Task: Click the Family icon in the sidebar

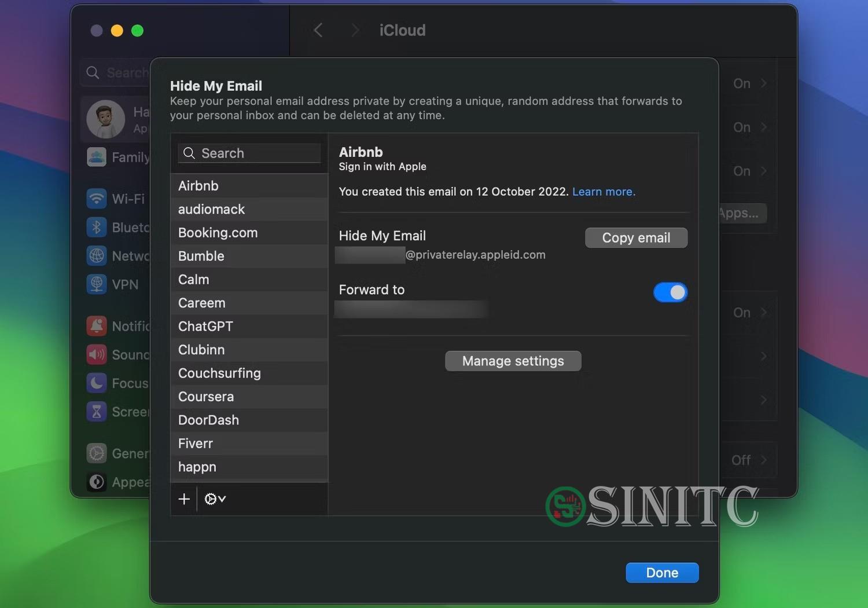Action: click(x=97, y=157)
